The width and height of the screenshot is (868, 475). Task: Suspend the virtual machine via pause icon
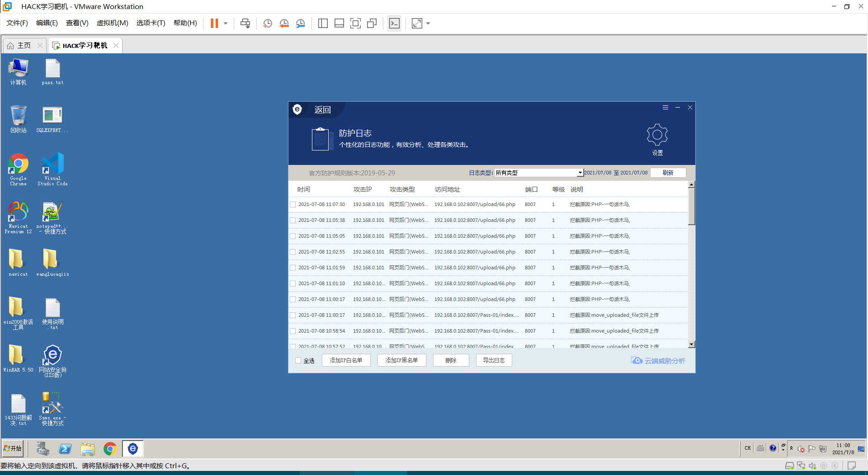point(213,23)
